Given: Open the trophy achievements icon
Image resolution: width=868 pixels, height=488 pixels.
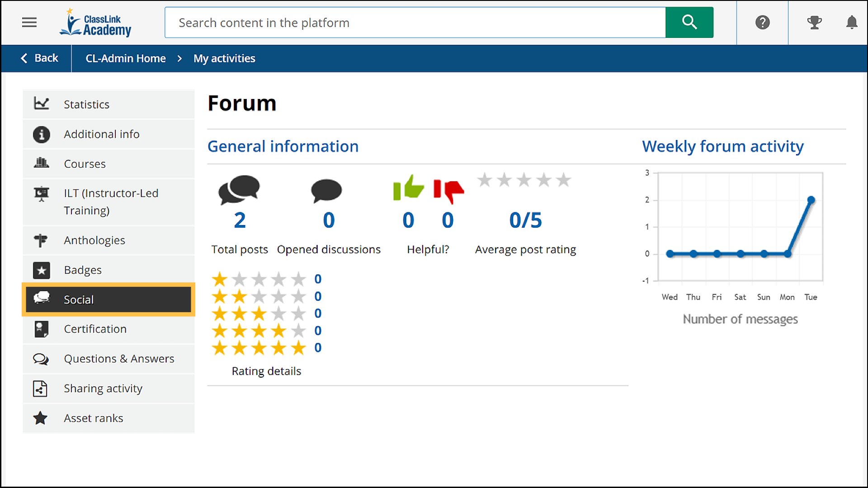Looking at the screenshot, I should 814,22.
